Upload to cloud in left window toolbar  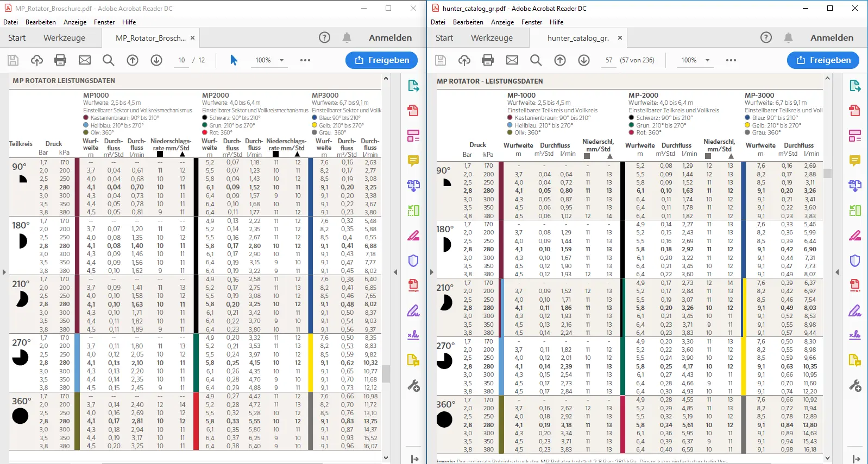point(36,60)
